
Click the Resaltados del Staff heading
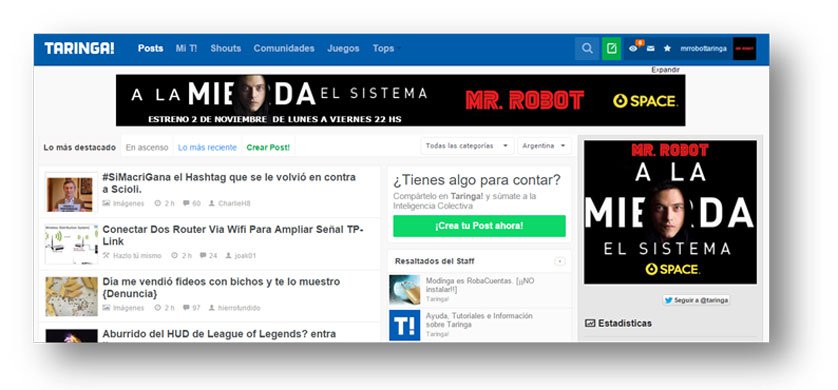tap(434, 261)
